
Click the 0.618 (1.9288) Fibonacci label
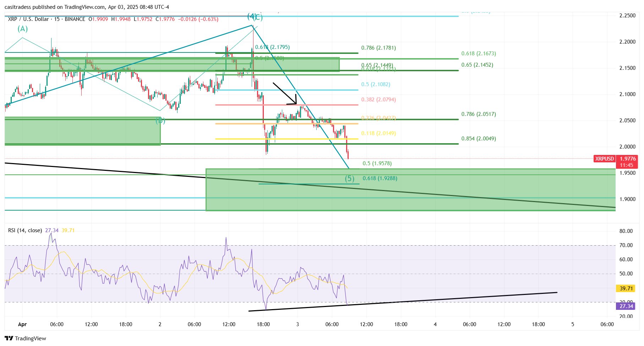click(380, 179)
